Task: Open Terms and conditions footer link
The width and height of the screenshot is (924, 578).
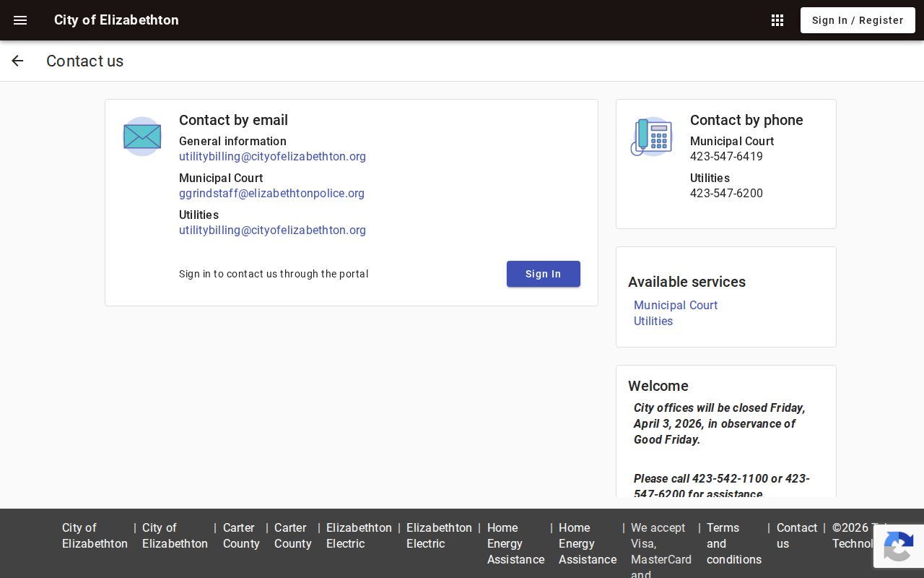Action: (734, 543)
